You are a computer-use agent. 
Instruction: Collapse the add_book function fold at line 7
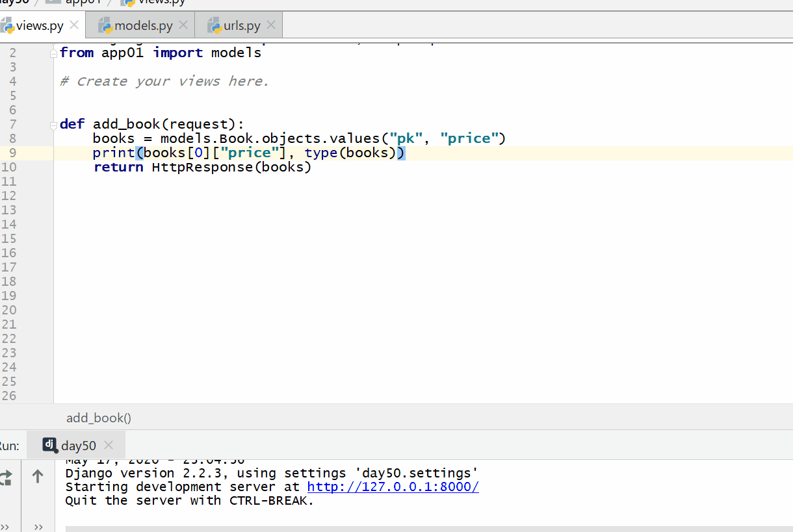tap(53, 123)
